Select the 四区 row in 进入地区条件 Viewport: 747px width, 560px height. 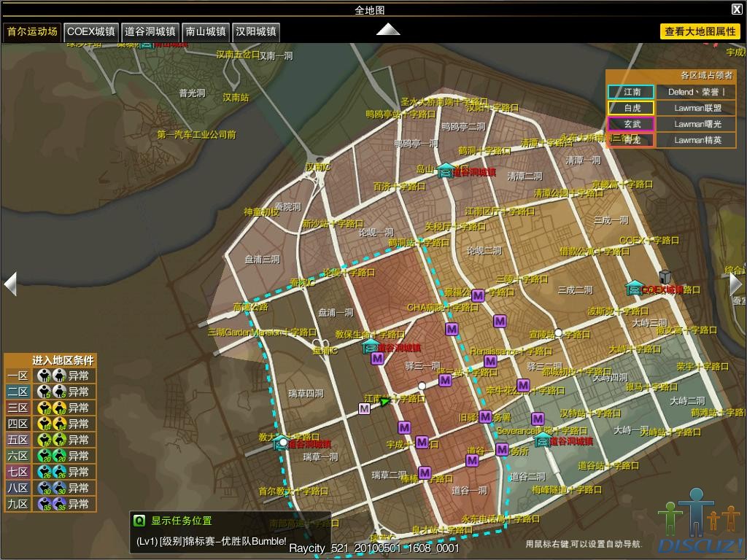point(50,424)
